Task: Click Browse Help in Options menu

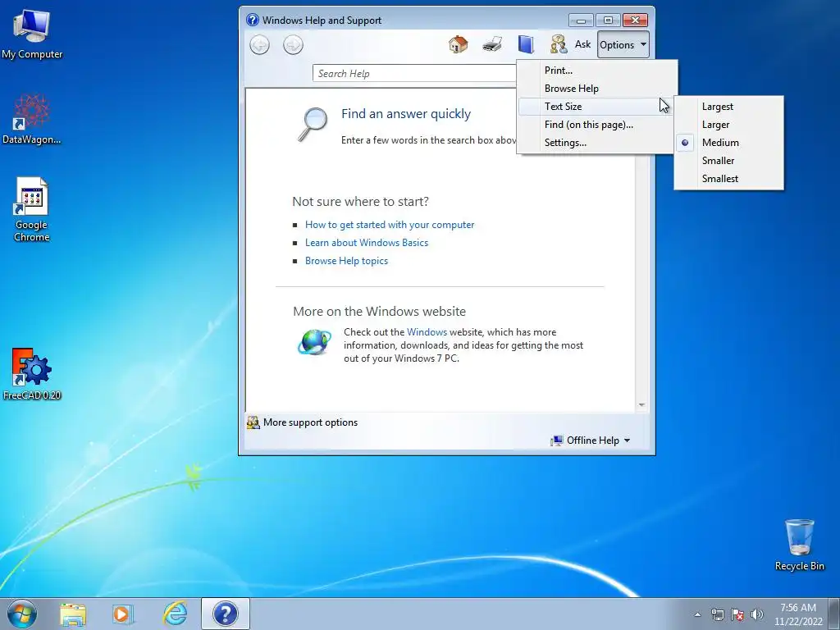Action: click(596, 89)
